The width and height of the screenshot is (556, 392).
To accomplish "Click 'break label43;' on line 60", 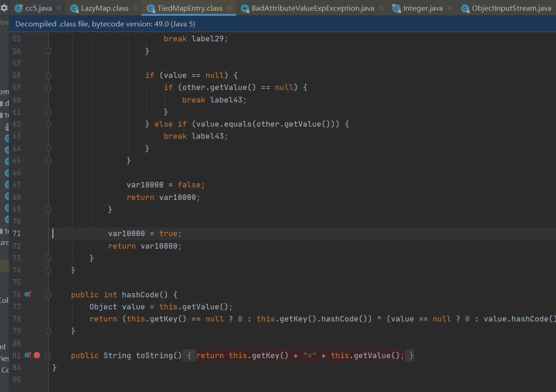I will coord(214,100).
